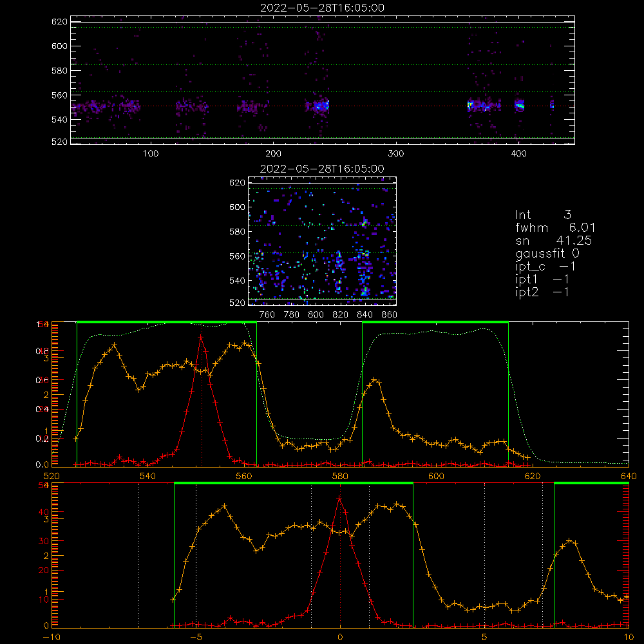This screenshot has height=644, width=644.
Task: Click the '620' y-axis label of top plot
Action: pyautogui.click(x=59, y=22)
